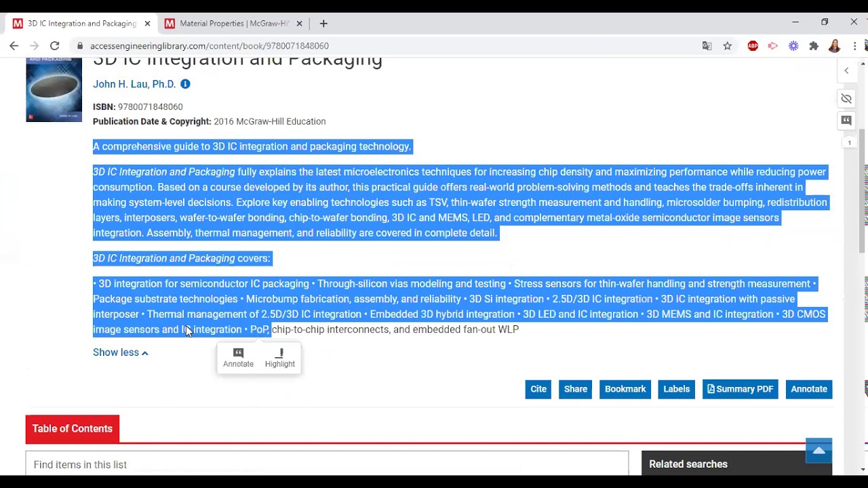The height and width of the screenshot is (488, 868).
Task: Toggle annotation visibility eye icon in sidebar
Action: (846, 99)
